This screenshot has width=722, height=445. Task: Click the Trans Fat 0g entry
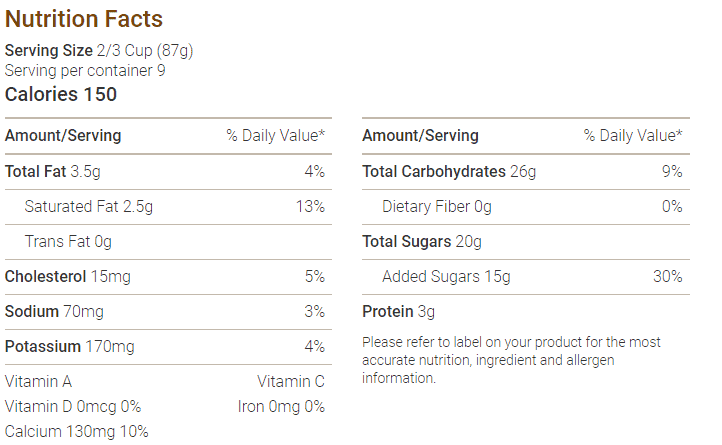[x=68, y=241]
